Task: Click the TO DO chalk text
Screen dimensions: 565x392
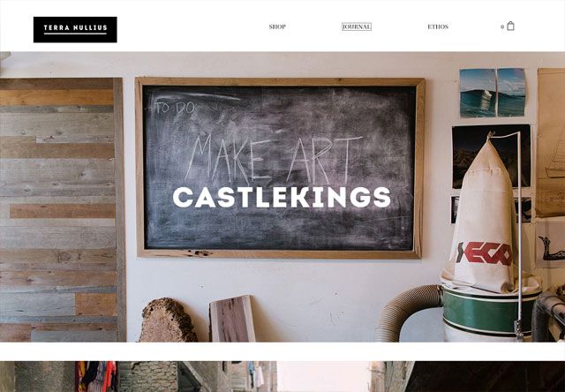Action: pos(176,107)
